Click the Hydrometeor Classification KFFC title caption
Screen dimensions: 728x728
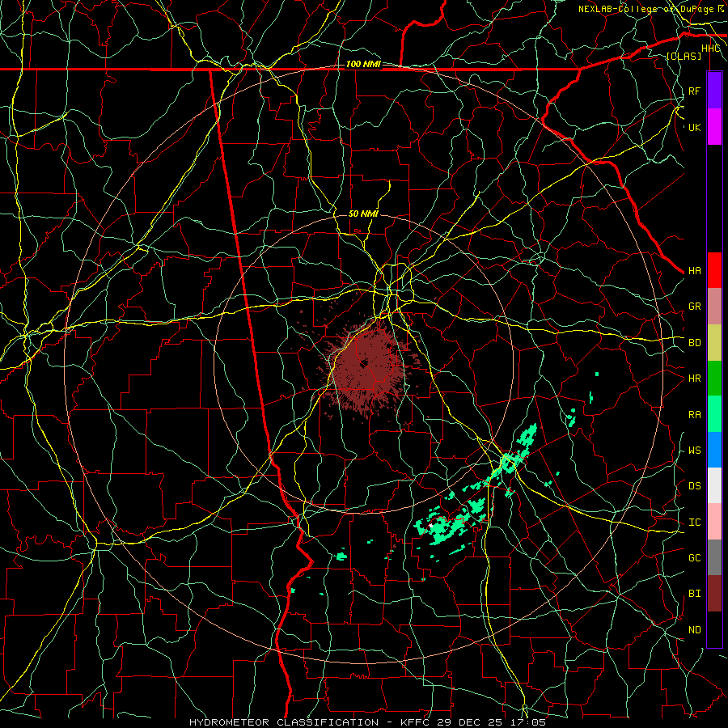point(367,722)
